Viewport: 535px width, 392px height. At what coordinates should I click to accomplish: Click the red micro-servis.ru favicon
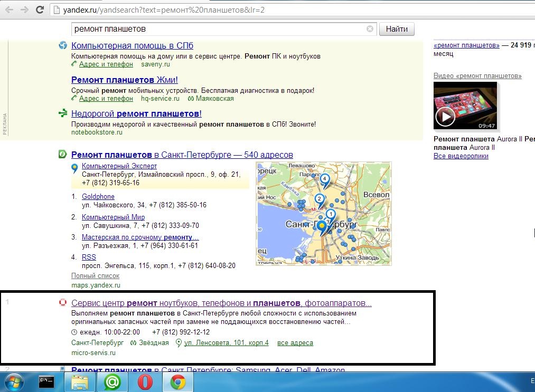(63, 302)
